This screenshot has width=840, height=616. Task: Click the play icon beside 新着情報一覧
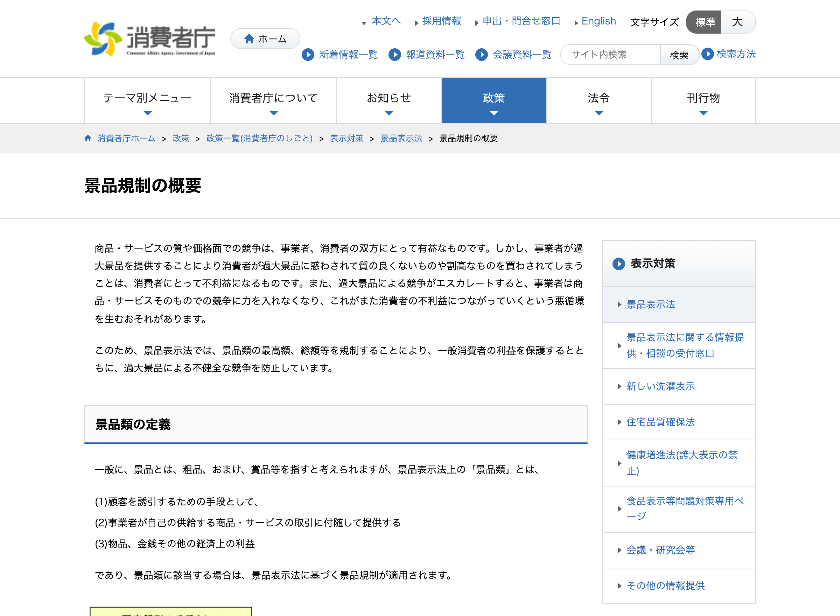coord(308,55)
